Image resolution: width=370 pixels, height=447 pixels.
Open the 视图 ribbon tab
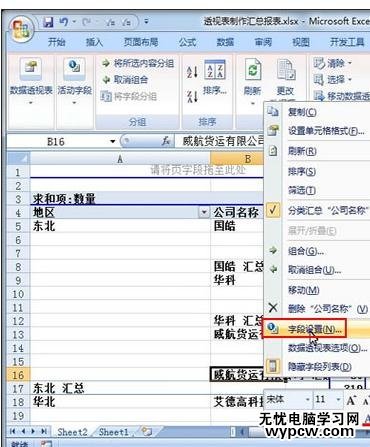tap(301, 42)
